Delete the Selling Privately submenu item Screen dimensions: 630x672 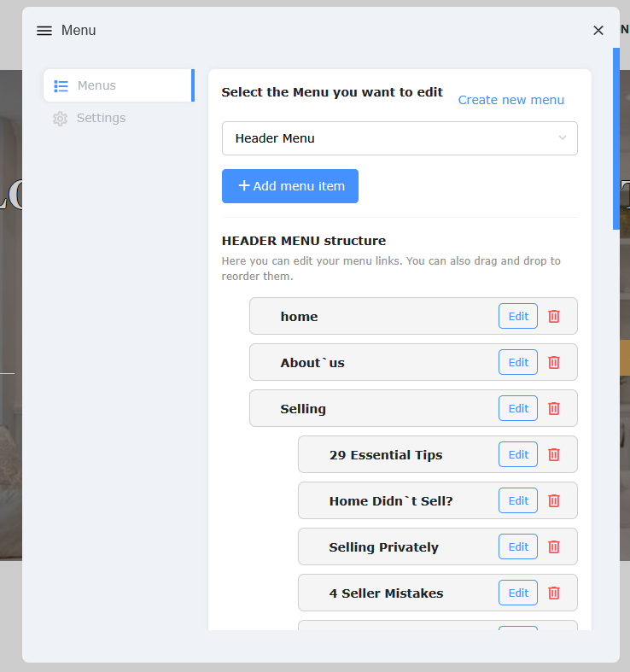point(553,546)
